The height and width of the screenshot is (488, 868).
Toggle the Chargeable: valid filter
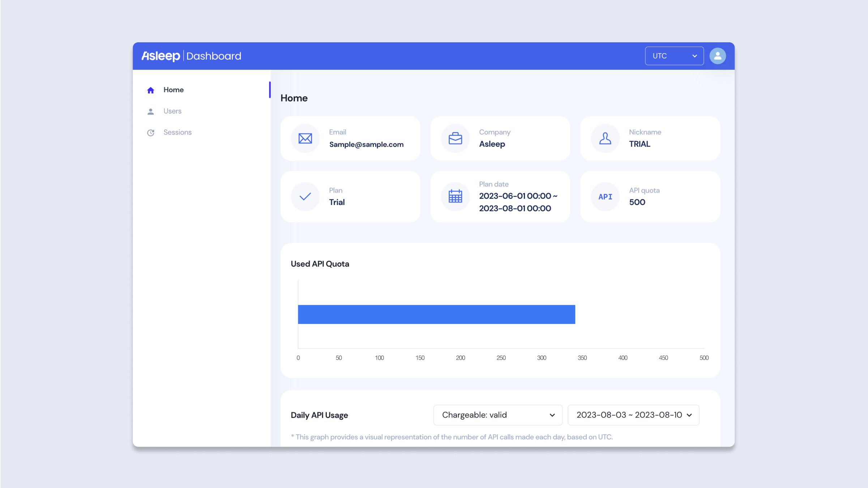tap(498, 415)
